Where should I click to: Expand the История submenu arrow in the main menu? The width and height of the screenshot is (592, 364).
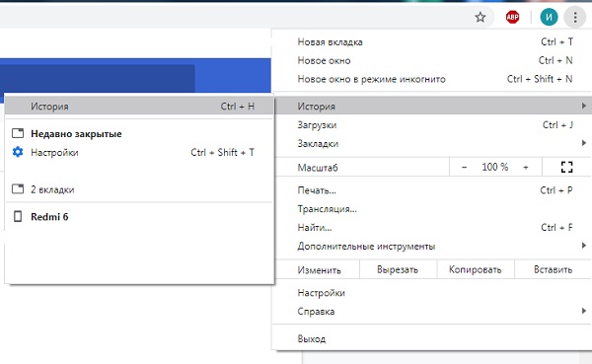click(584, 107)
